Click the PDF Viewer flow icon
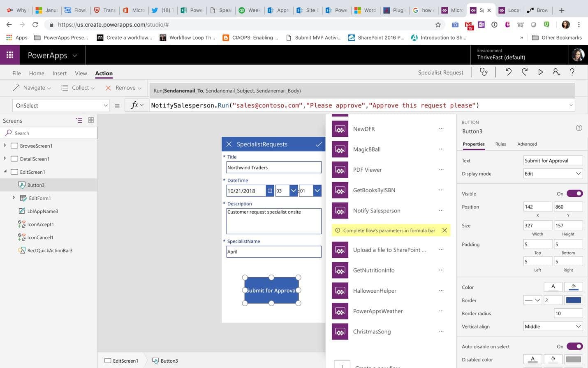This screenshot has height=368, width=588. (x=340, y=170)
